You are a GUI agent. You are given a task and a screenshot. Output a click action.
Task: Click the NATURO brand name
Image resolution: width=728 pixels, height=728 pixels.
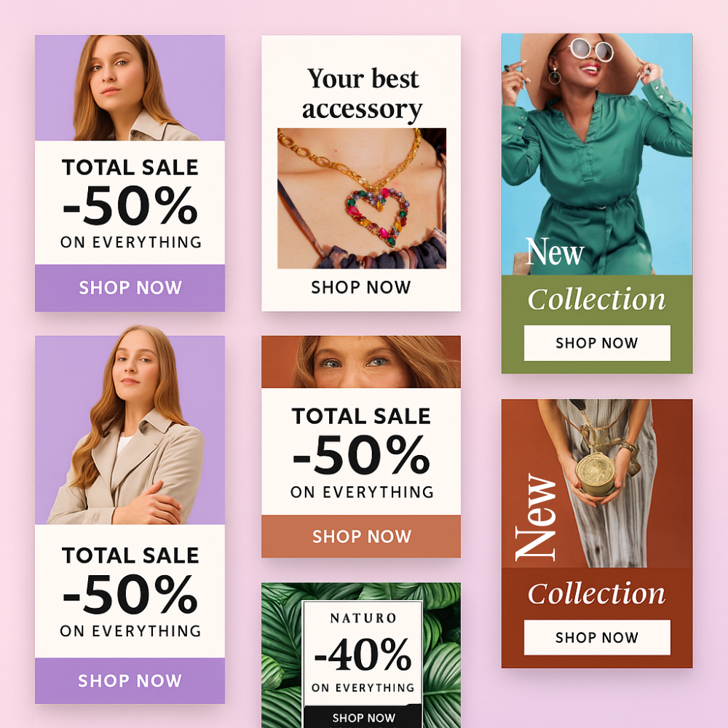point(363,618)
